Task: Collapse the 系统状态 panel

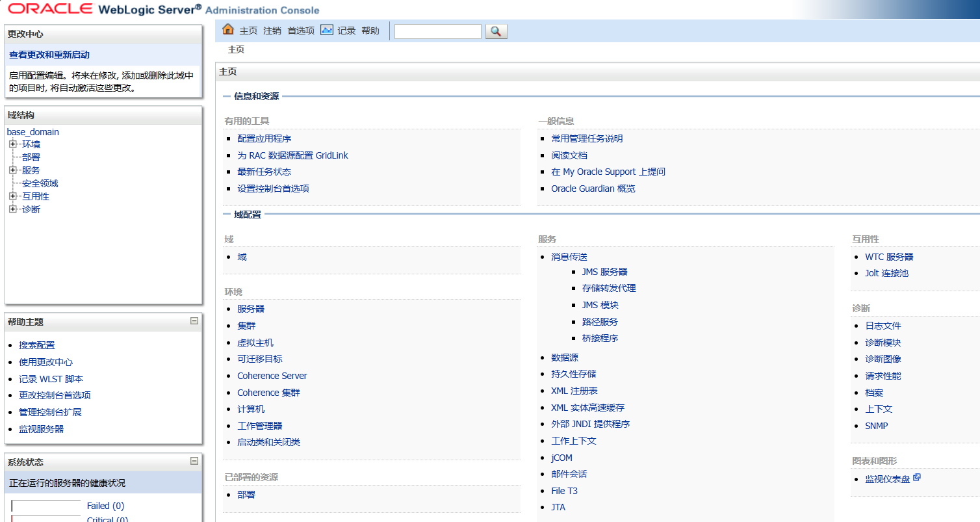Action: tap(194, 462)
